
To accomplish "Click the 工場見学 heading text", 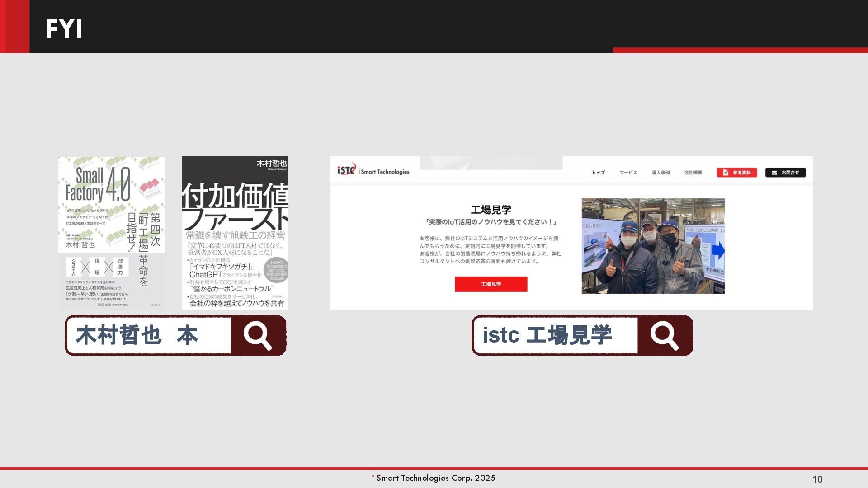I will 491,210.
